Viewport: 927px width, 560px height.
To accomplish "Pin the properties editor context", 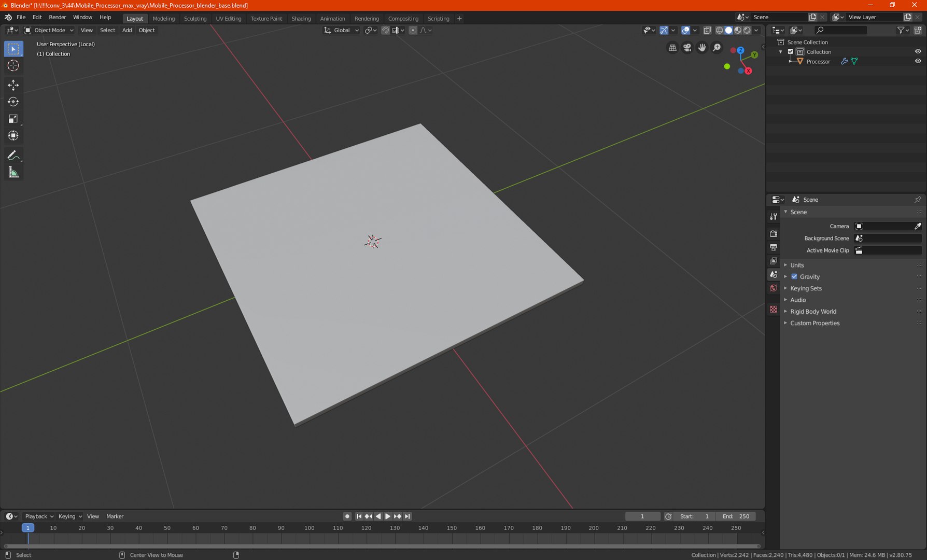I will (918, 200).
